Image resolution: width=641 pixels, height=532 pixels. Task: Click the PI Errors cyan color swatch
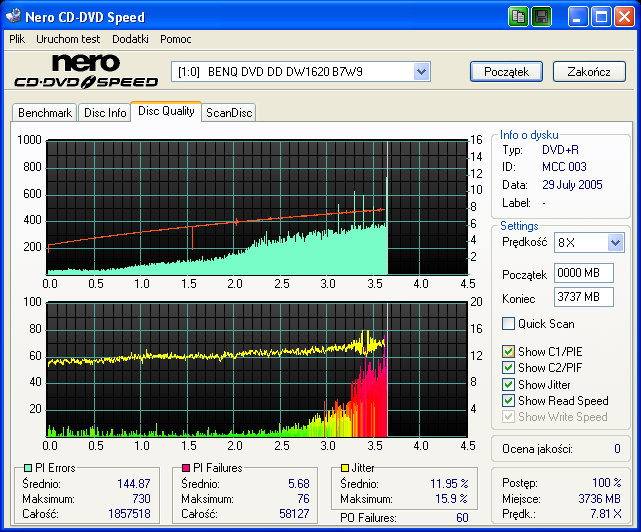tap(28, 468)
